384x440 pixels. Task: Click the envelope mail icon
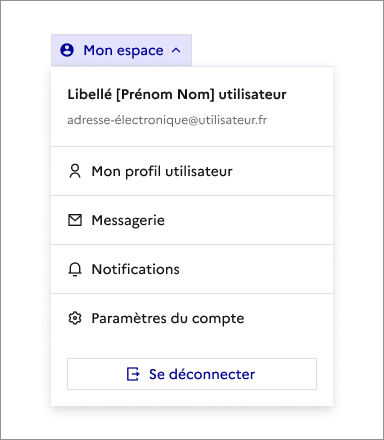click(75, 220)
